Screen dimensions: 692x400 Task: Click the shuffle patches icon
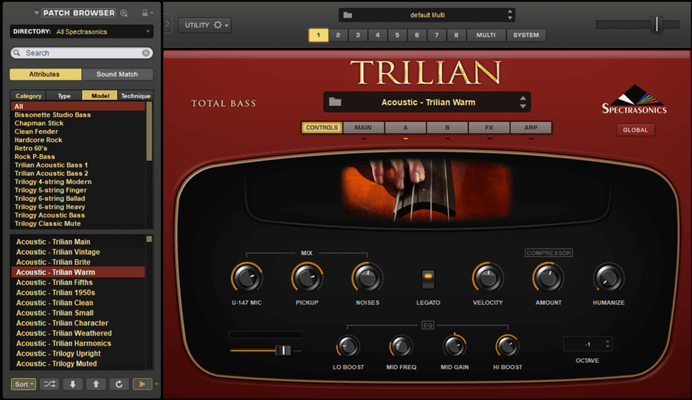coord(50,383)
